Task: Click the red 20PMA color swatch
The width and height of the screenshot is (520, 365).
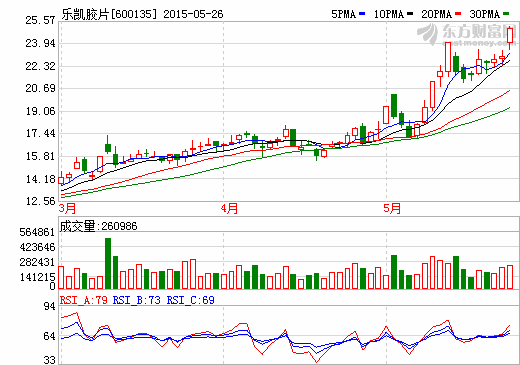Action: (458, 14)
